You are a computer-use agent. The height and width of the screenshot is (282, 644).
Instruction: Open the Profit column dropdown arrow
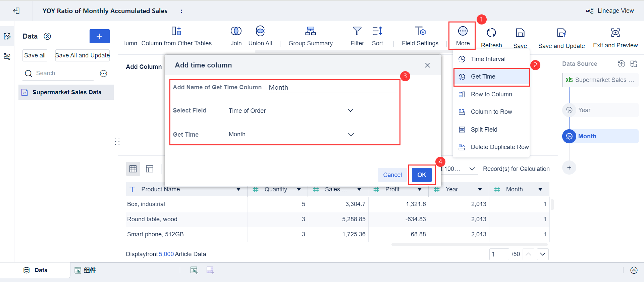tap(419, 190)
